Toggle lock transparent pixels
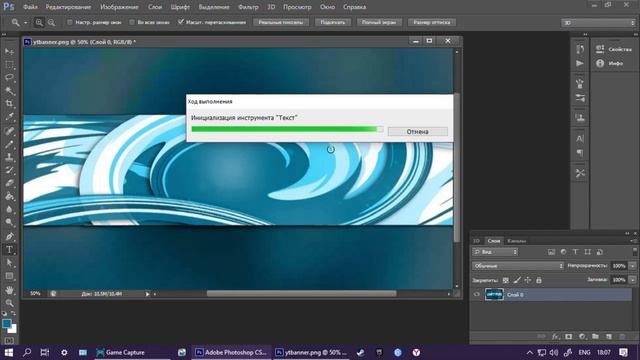Screen dimensions: 640x360 506,280
